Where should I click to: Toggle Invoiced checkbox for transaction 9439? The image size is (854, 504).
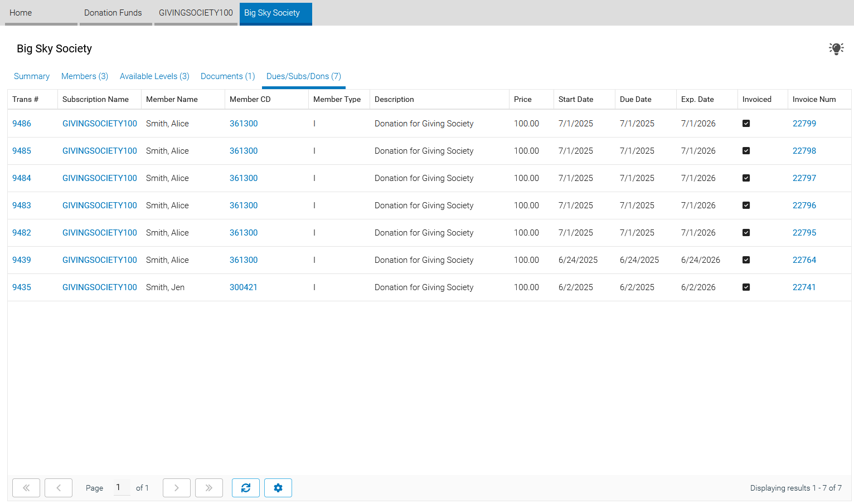(x=746, y=260)
